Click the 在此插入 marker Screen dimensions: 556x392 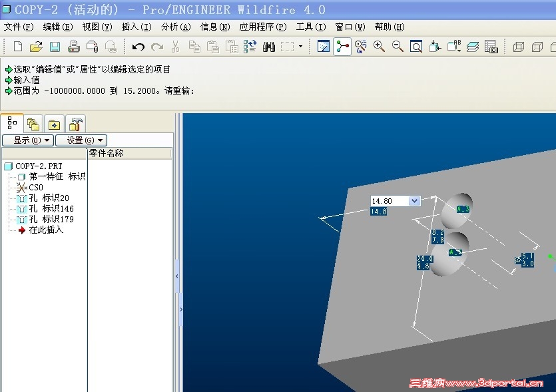tap(46, 230)
